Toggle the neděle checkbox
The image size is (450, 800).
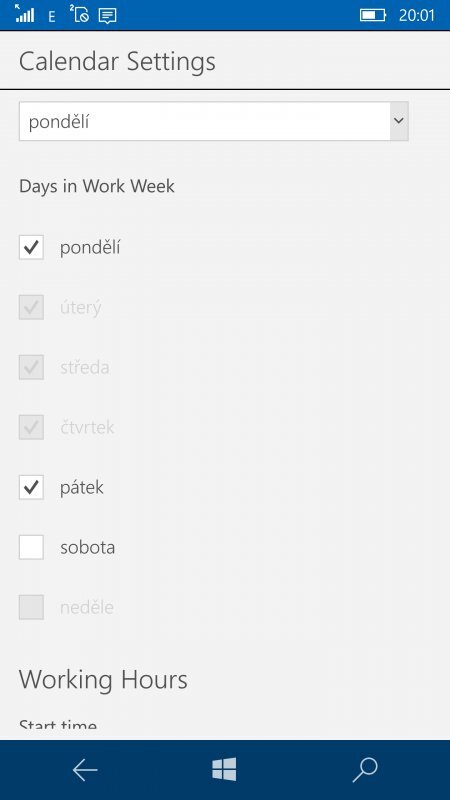(31, 607)
